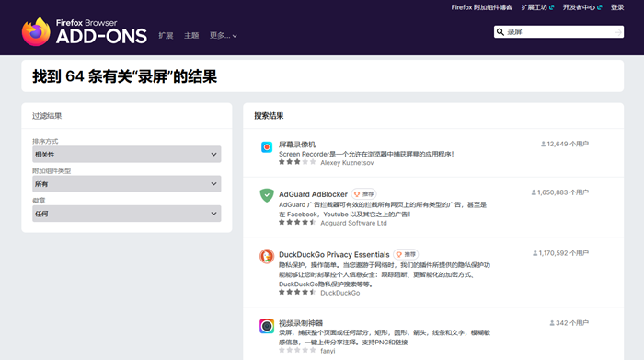Click the star rating of DuckDuckGo
Image resolution: width=644 pixels, height=360 pixels.
(297, 292)
